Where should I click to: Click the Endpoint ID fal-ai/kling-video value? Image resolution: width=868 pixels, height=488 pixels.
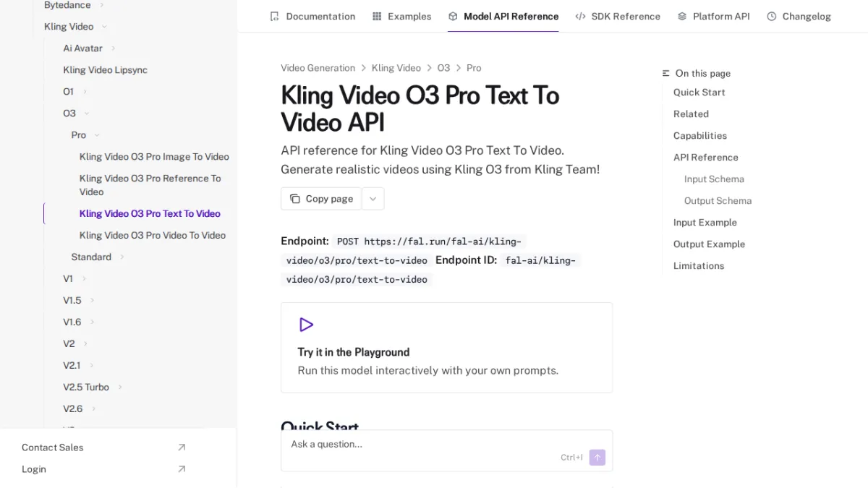pyautogui.click(x=430, y=270)
